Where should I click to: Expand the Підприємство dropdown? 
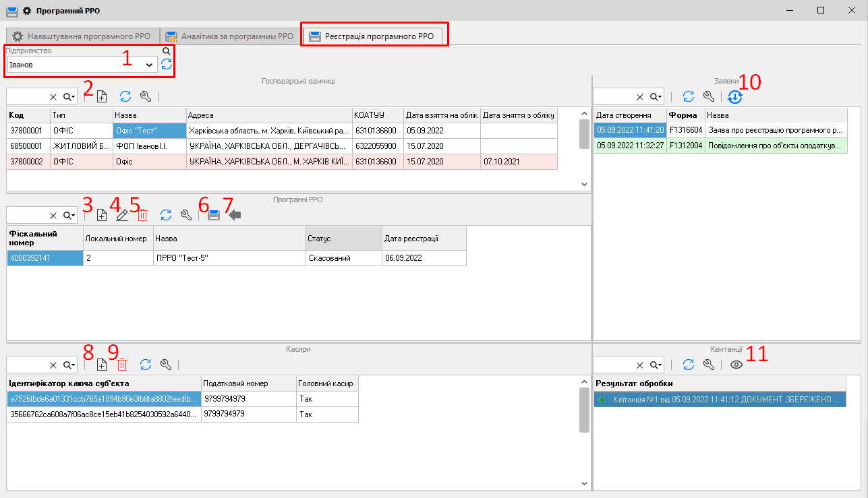149,65
